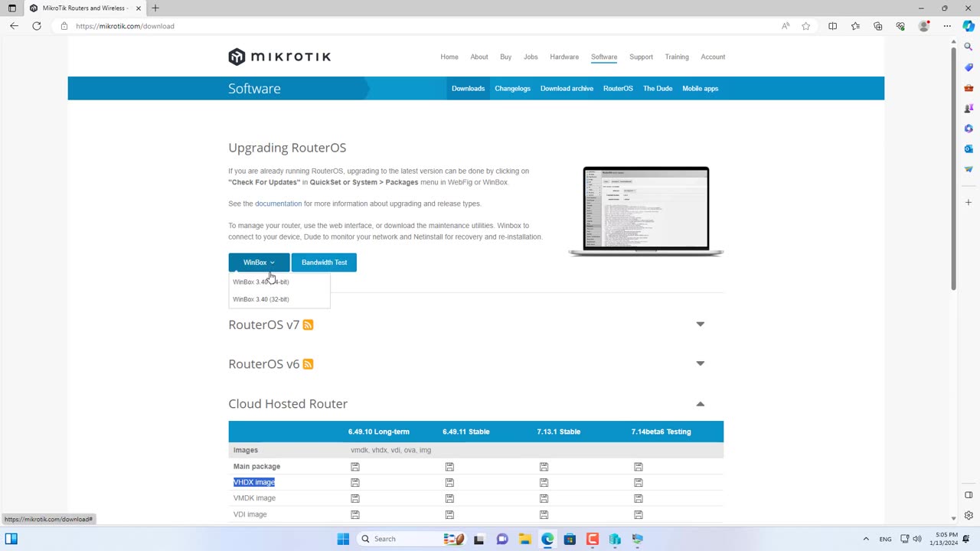Open Microsoft Store from the taskbar

click(x=570, y=539)
